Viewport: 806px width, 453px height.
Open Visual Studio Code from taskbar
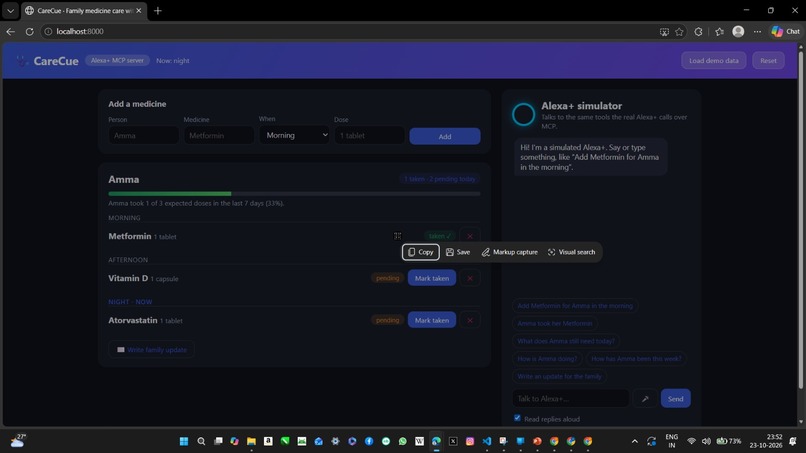pyautogui.click(x=486, y=441)
